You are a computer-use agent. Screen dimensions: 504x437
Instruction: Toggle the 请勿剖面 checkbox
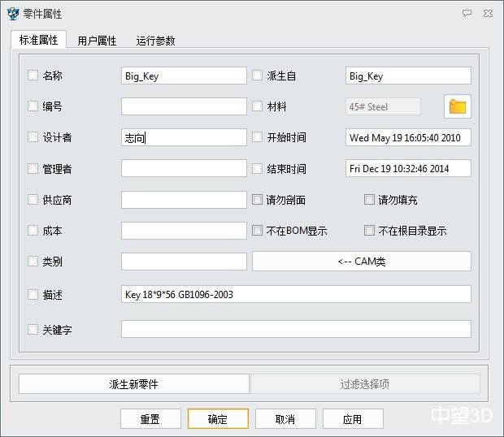pyautogui.click(x=258, y=200)
